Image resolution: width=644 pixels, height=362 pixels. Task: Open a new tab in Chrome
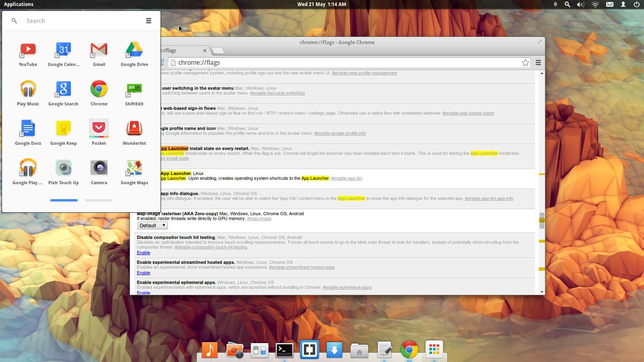point(218,51)
